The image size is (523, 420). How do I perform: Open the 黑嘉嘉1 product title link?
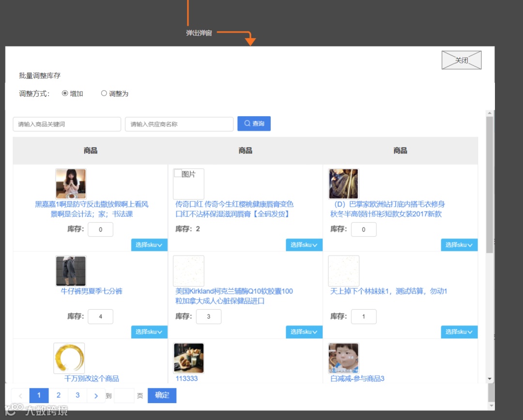[x=92, y=209]
